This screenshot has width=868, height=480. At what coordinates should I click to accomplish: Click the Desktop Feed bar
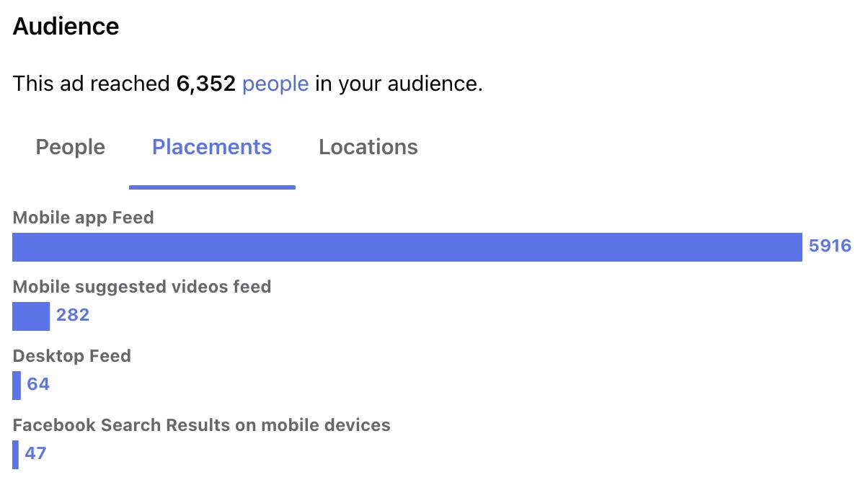coord(17,385)
